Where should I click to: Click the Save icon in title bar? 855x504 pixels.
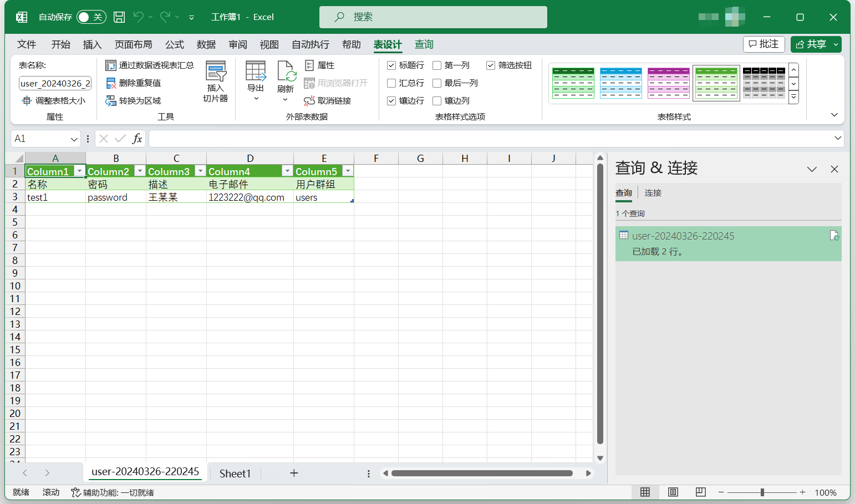tap(119, 17)
